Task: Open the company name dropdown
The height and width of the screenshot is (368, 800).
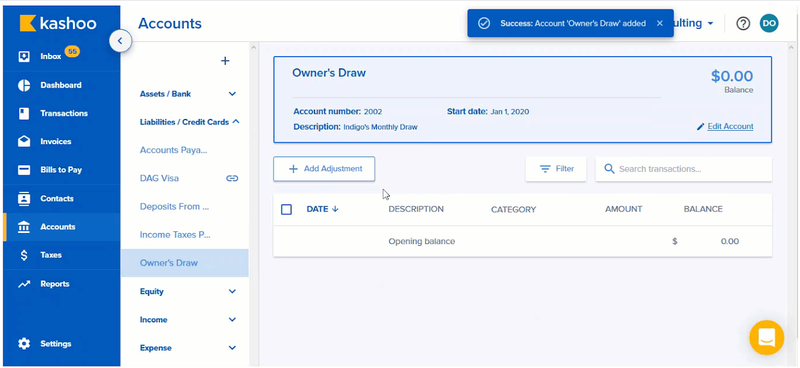Action: pos(694,23)
